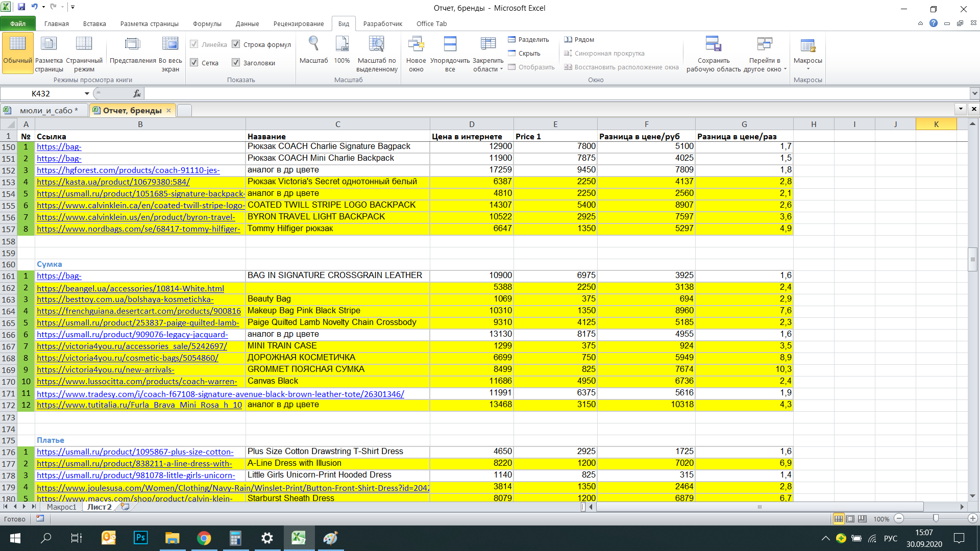Insert a new worksheet tab
The width and height of the screenshot is (980, 551).
[125, 507]
